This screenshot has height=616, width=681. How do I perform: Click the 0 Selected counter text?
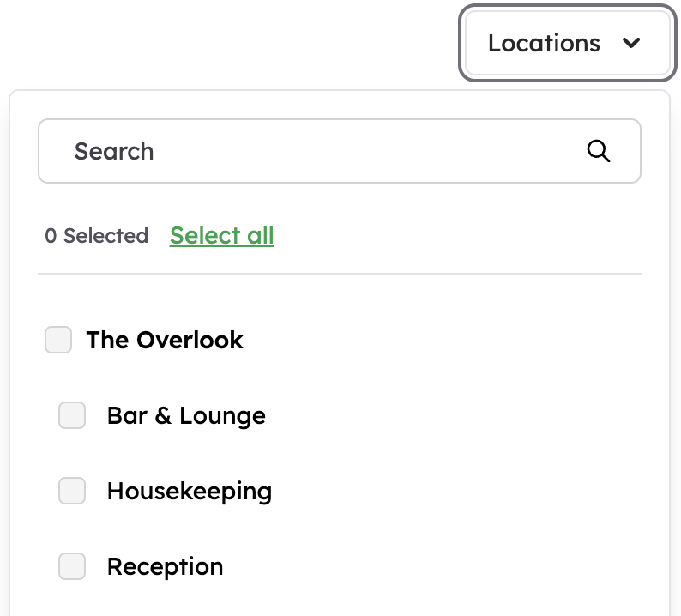point(96,236)
